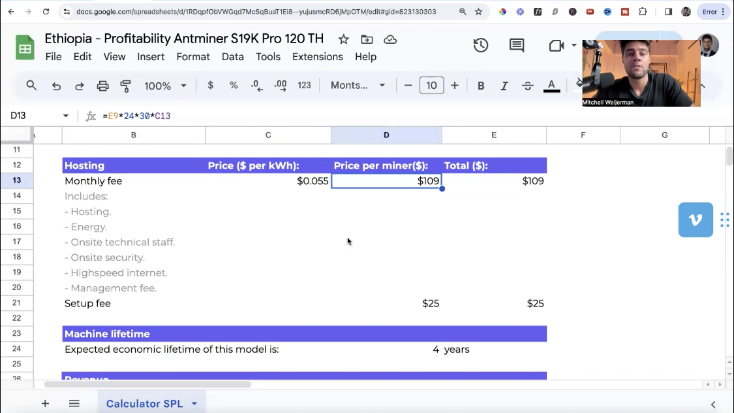Click the undo arrow in toolbar
Image resolution: width=734 pixels, height=413 pixels.
coord(56,86)
